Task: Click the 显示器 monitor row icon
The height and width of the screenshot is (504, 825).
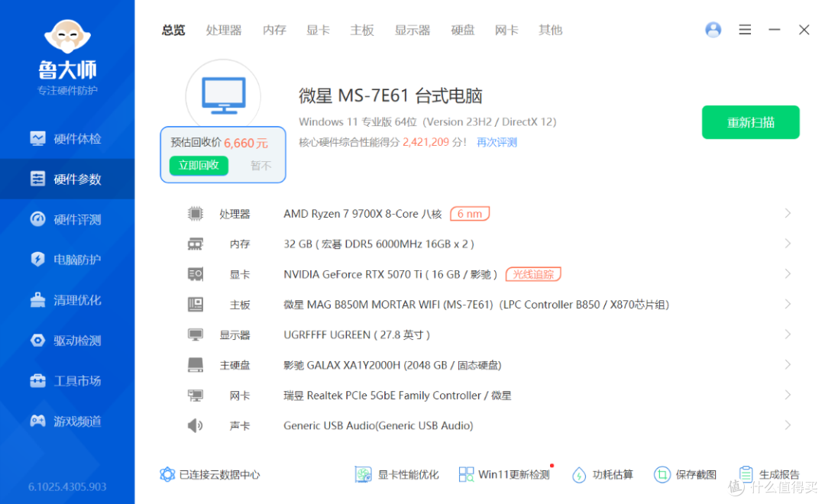Action: click(x=196, y=334)
